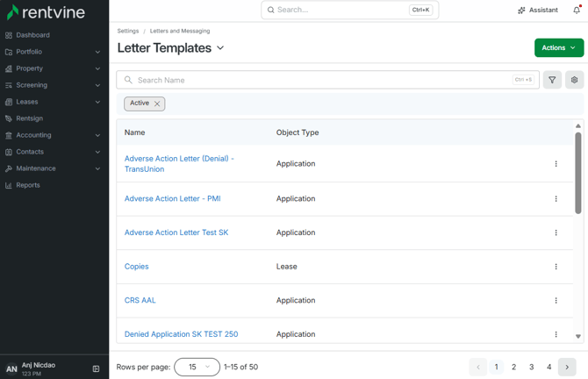Open Adverse Action Letter Test SK template
Screen dimensions: 588x379
click(176, 232)
